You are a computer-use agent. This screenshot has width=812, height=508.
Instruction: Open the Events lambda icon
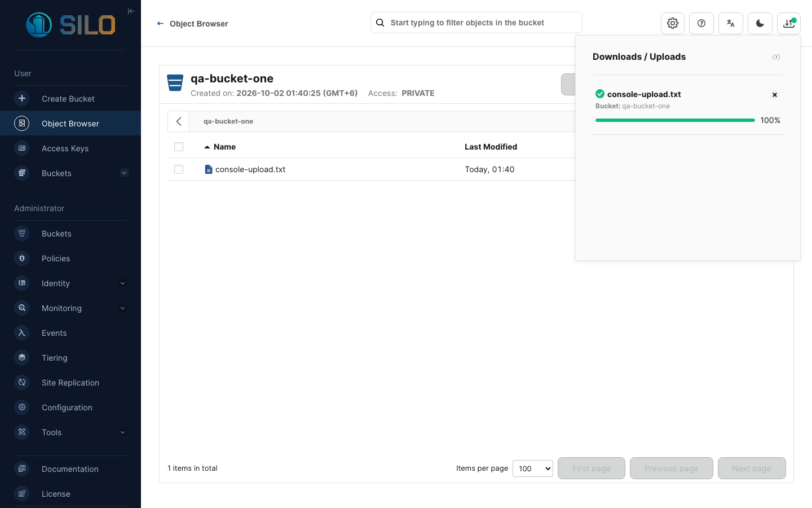pos(22,332)
